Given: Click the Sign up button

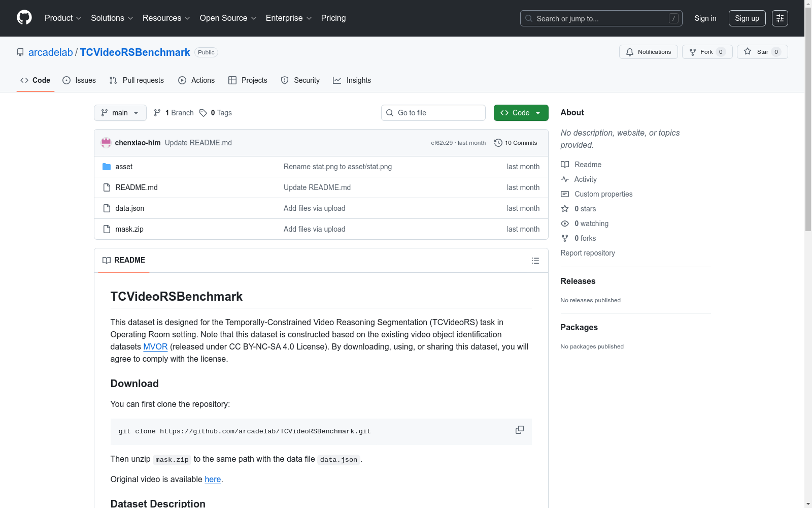Looking at the screenshot, I should point(747,18).
